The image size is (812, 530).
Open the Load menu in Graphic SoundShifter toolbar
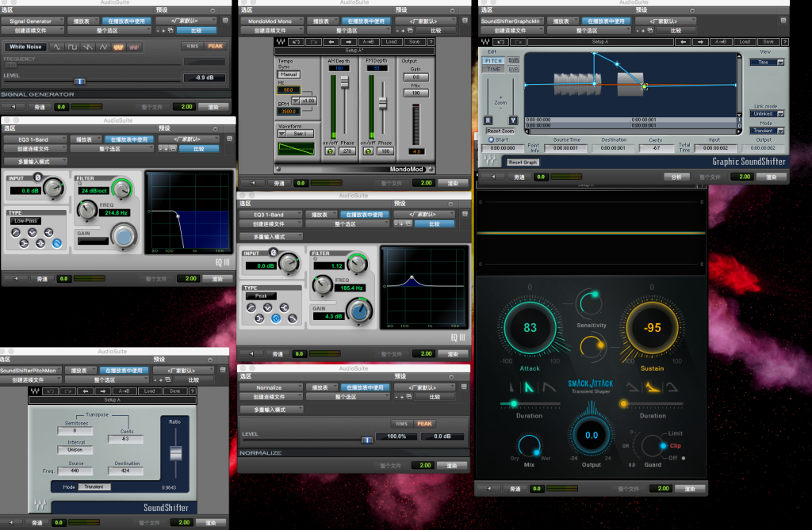pyautogui.click(x=745, y=42)
